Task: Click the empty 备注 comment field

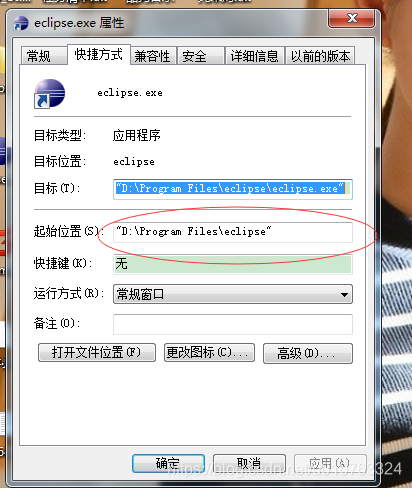Action: click(x=233, y=324)
